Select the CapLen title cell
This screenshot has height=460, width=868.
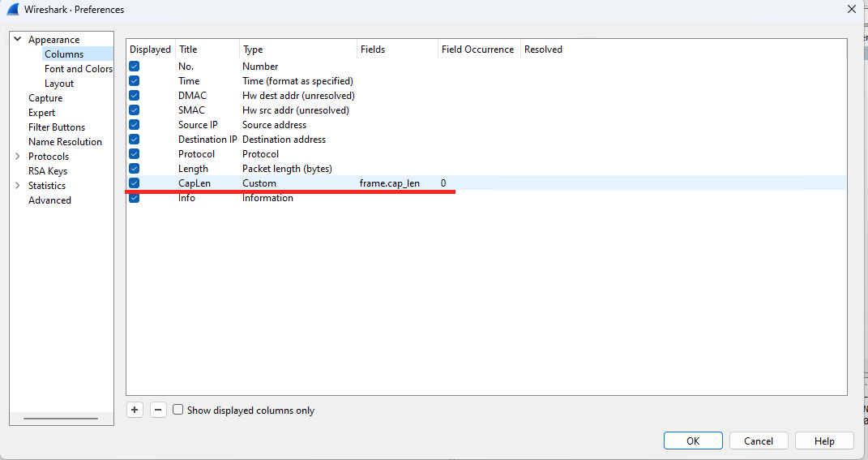pyautogui.click(x=195, y=183)
